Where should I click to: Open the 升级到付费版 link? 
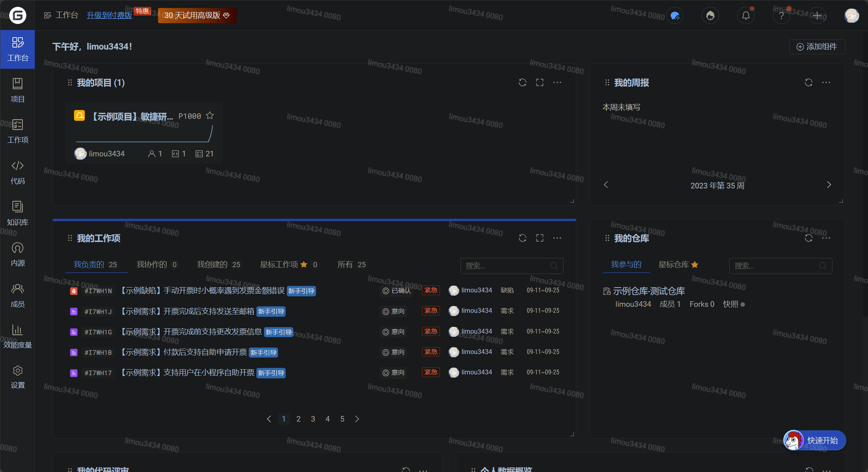tap(109, 15)
